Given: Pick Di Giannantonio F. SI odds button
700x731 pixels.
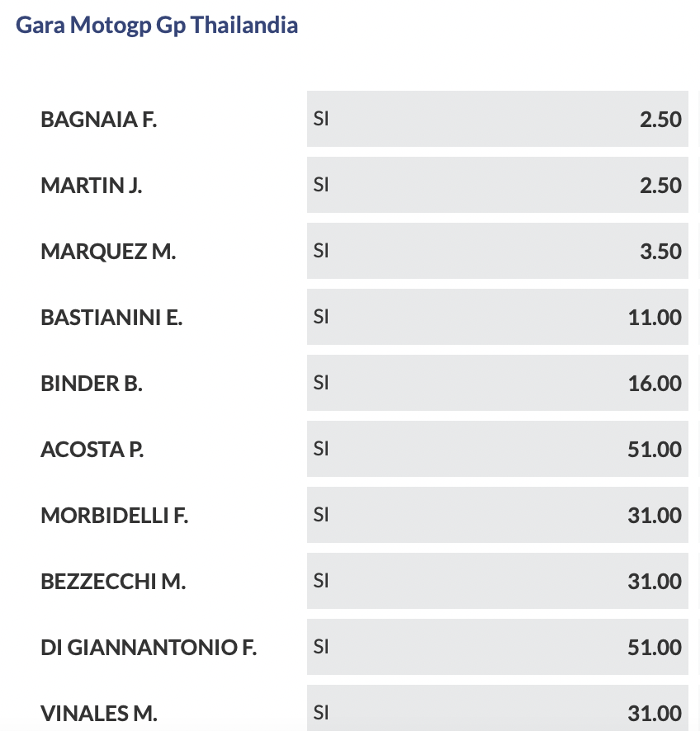Looking at the screenshot, I should [497, 647].
